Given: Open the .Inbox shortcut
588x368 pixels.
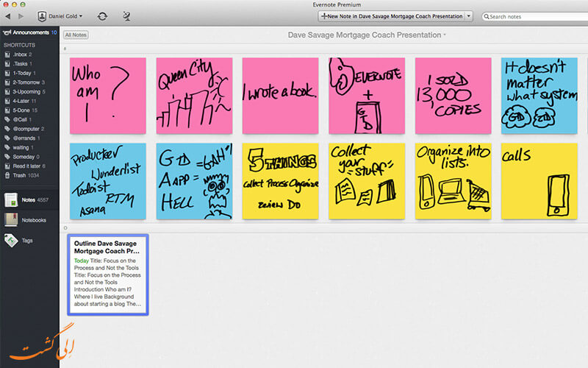Looking at the screenshot, I should pos(19,54).
